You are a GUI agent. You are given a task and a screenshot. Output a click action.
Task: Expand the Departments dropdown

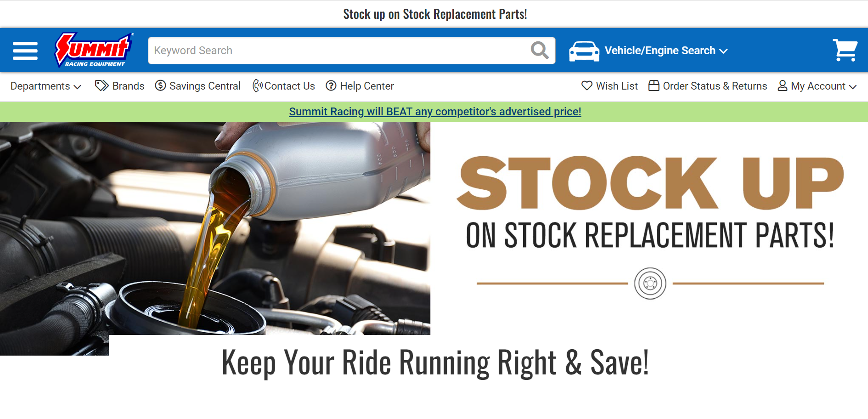pos(46,86)
